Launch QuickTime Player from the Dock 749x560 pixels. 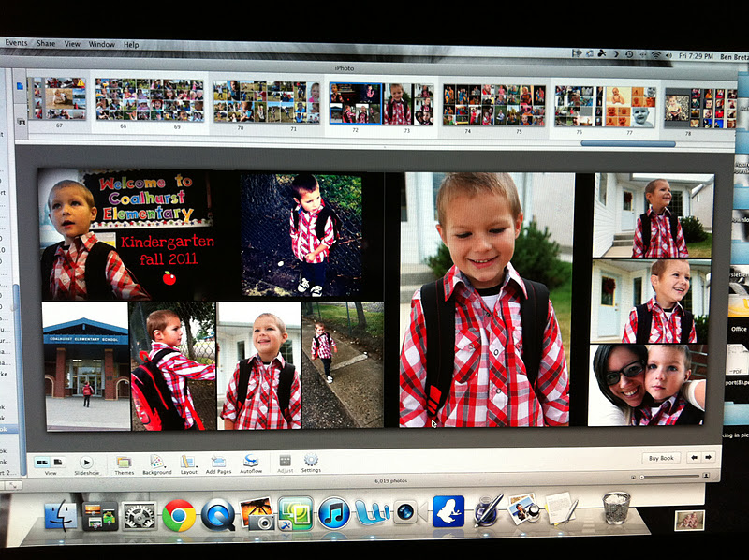point(218,515)
